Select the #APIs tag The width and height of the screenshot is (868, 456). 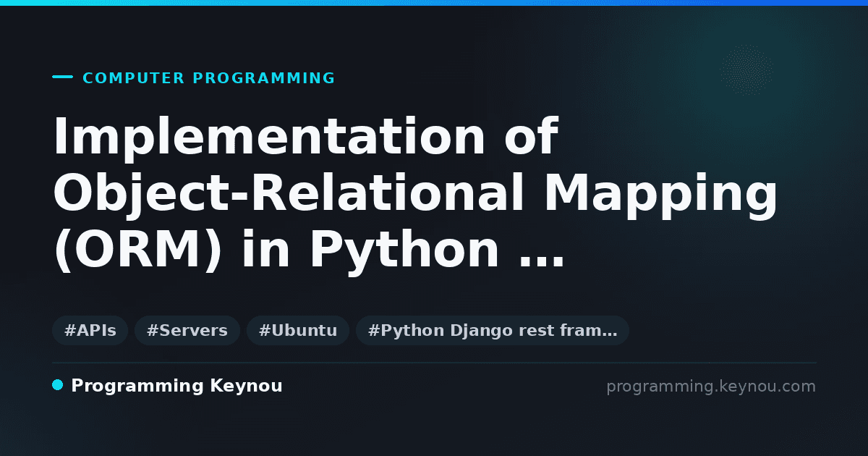tap(90, 331)
